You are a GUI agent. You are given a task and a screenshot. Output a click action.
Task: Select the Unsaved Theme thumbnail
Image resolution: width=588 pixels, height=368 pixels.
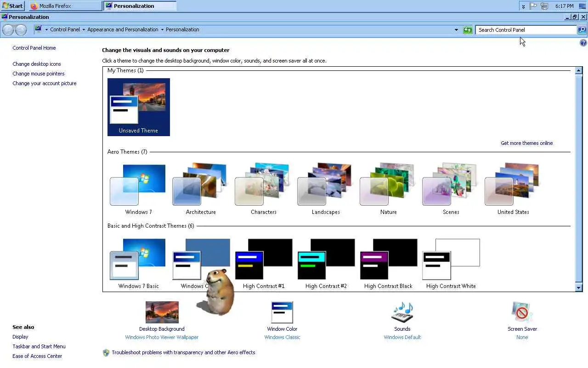(139, 107)
